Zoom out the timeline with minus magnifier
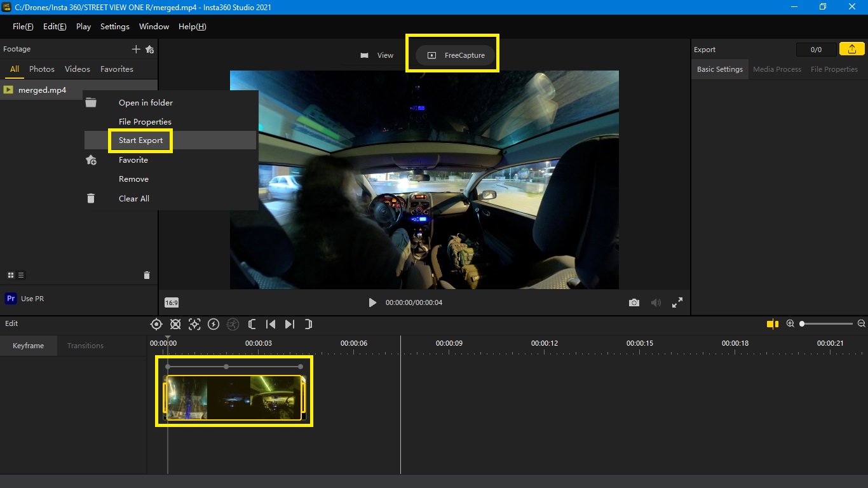The height and width of the screenshot is (488, 868). click(862, 323)
